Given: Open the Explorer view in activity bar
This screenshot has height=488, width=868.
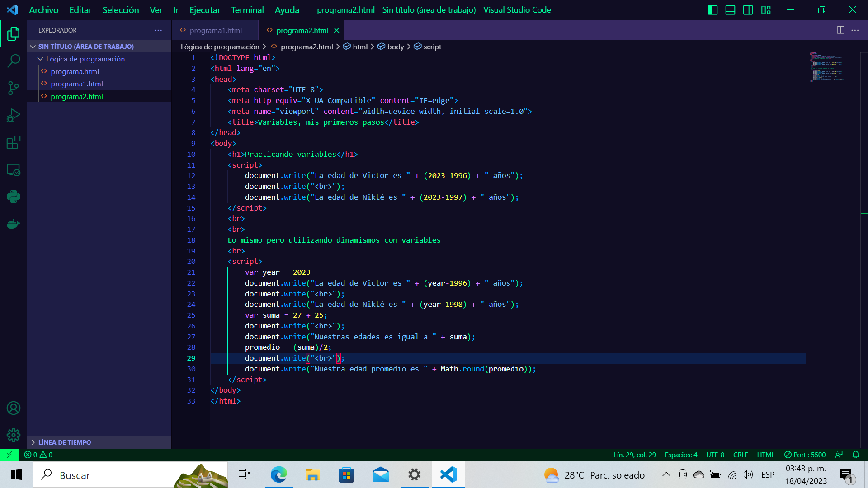Looking at the screenshot, I should 14,34.
